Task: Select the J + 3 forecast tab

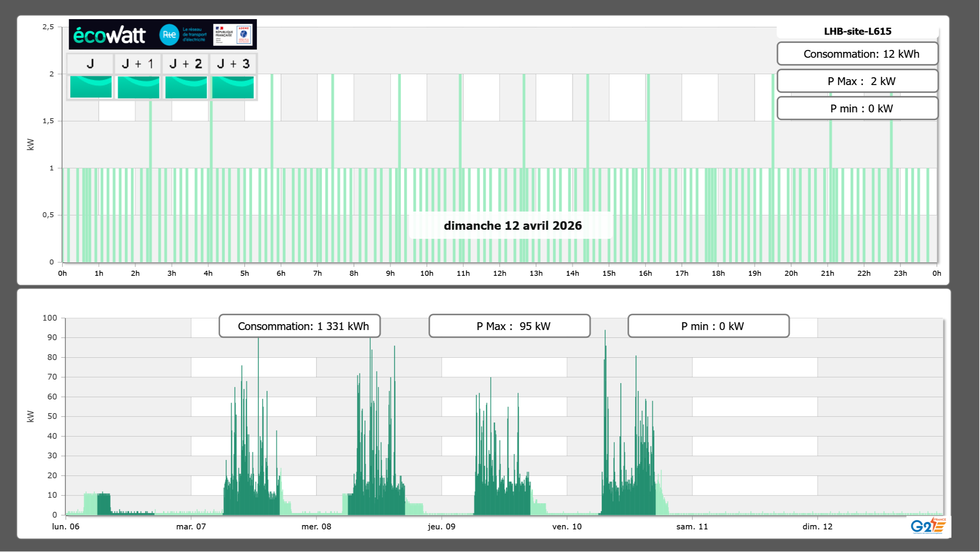Action: (x=233, y=64)
